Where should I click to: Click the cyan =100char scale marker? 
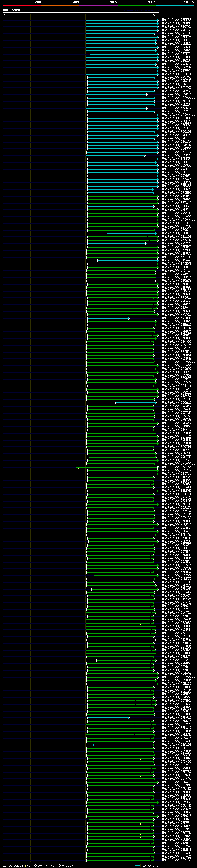coord(137,866)
